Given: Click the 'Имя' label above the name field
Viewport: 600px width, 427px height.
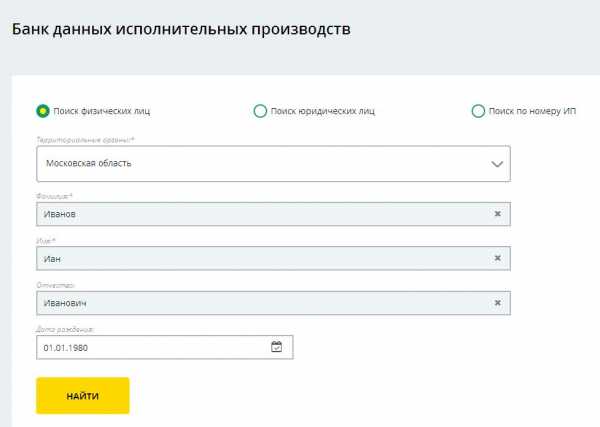Looking at the screenshot, I should click(x=46, y=241).
